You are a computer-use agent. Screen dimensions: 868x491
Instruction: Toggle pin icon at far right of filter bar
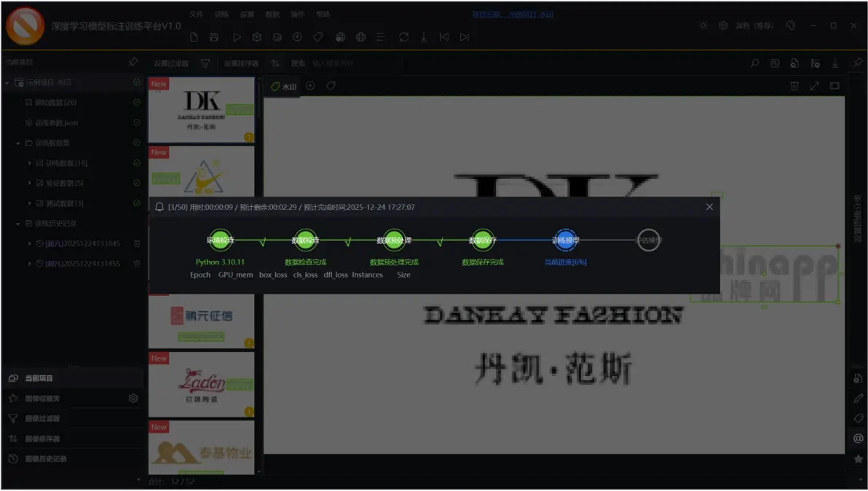858,63
